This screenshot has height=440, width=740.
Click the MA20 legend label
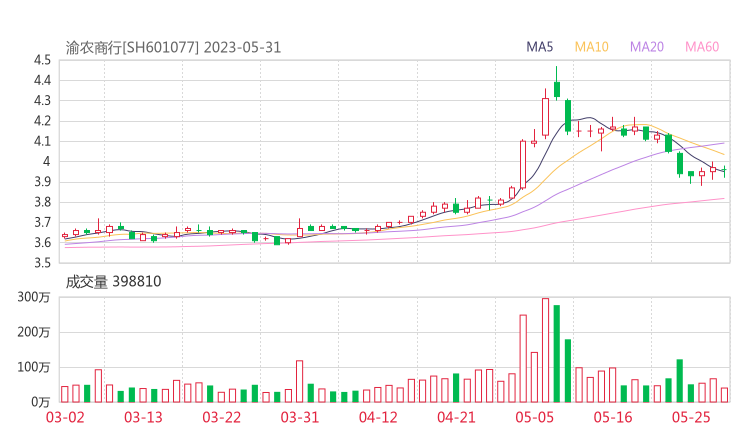point(647,47)
